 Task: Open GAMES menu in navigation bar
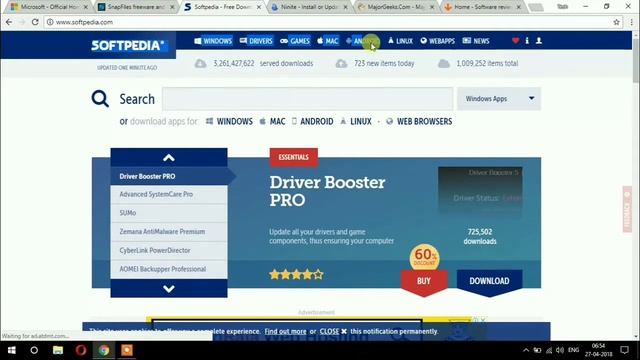pos(295,41)
